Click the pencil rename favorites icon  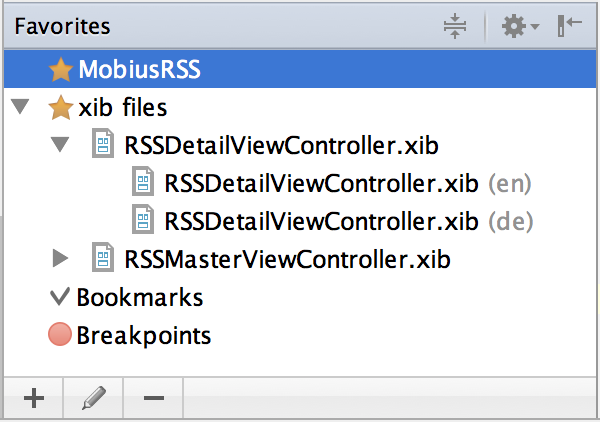[93, 398]
